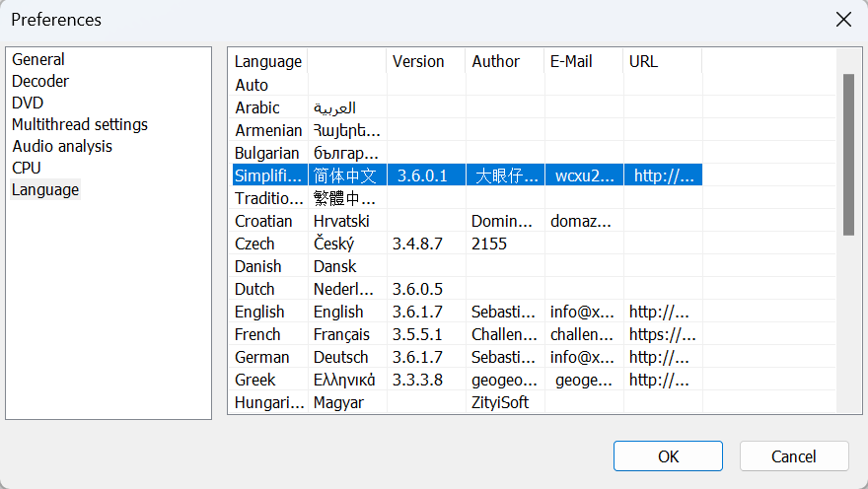Screen dimensions: 868x489
Task: Click native name Hrvatski cell
Action: (x=341, y=221)
